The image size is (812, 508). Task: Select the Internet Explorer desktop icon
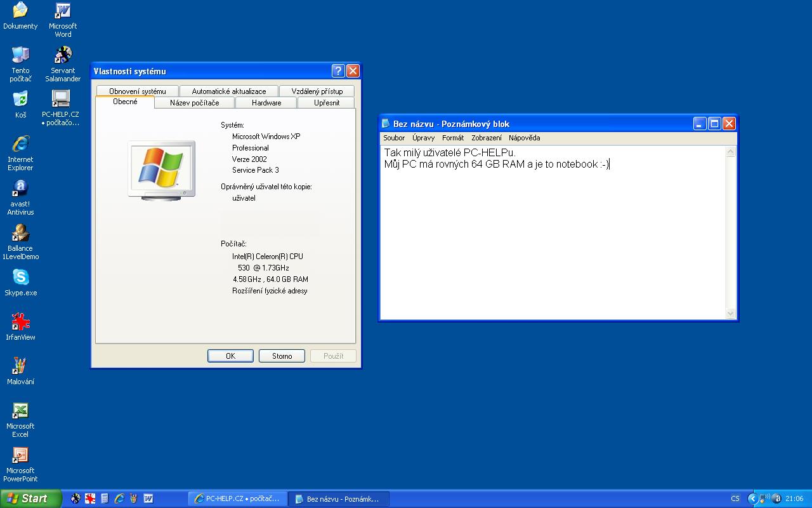(x=20, y=154)
